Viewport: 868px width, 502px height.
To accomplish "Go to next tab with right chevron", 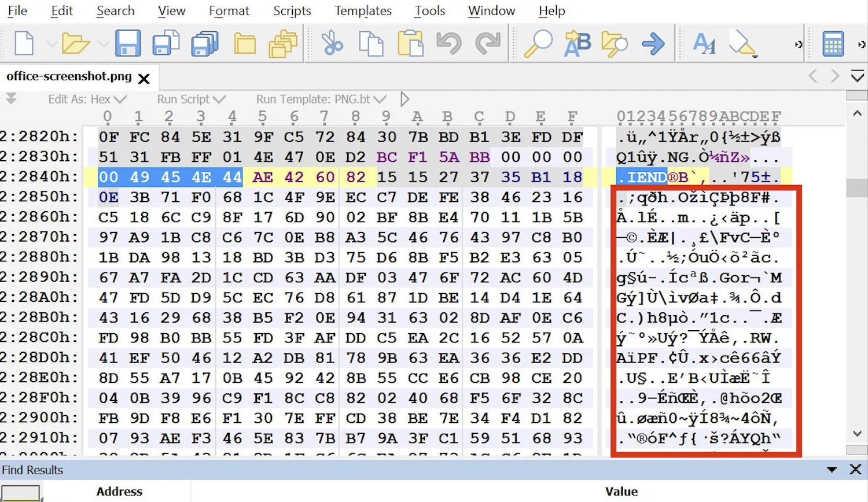I will tap(835, 76).
